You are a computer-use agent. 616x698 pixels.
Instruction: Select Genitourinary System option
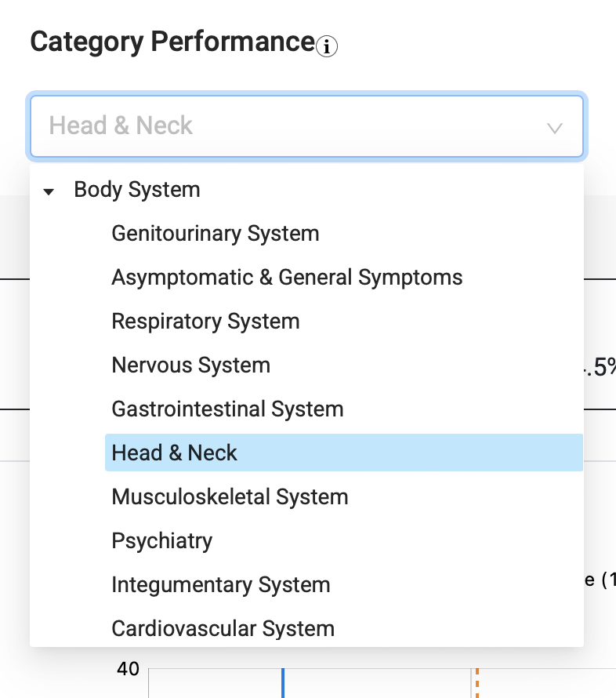click(x=216, y=233)
